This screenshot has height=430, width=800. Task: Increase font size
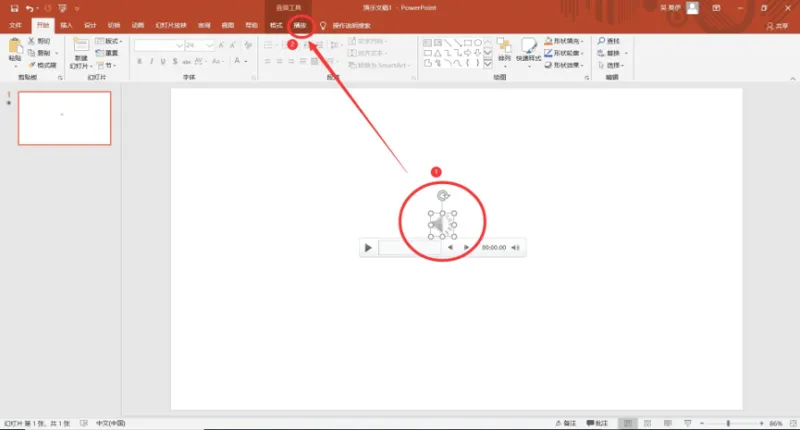[x=221, y=45]
